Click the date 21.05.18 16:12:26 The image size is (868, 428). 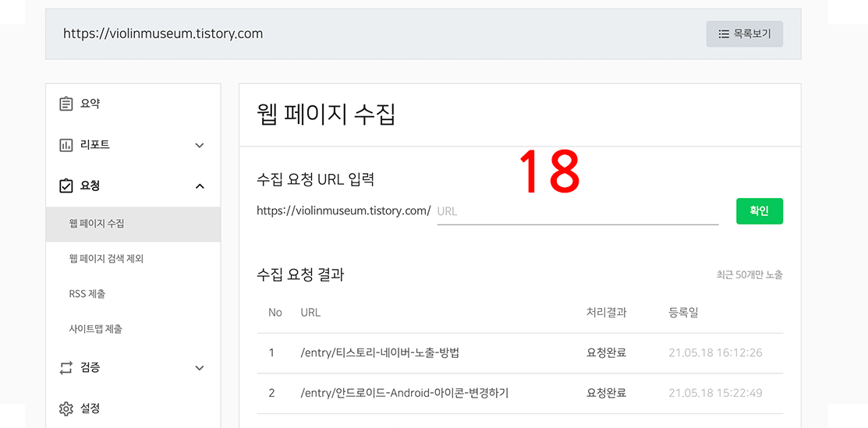click(716, 352)
